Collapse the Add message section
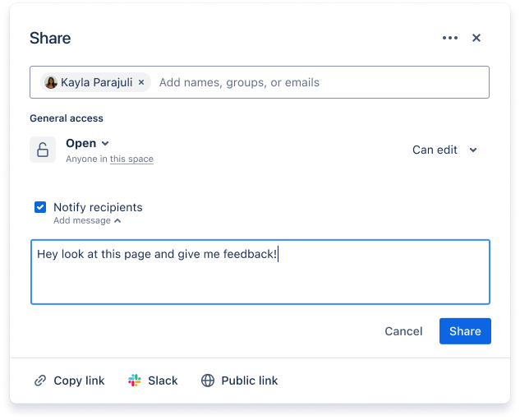The height and width of the screenshot is (420, 520). [x=87, y=220]
